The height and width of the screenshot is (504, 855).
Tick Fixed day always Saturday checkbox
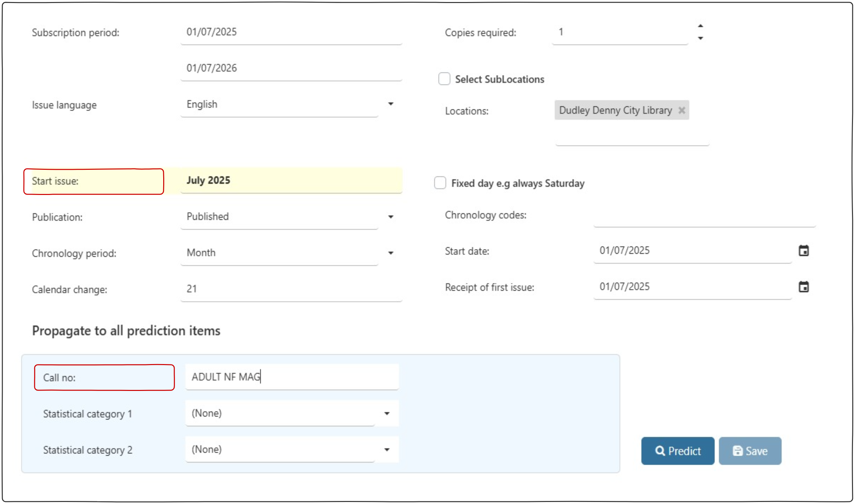pos(440,183)
